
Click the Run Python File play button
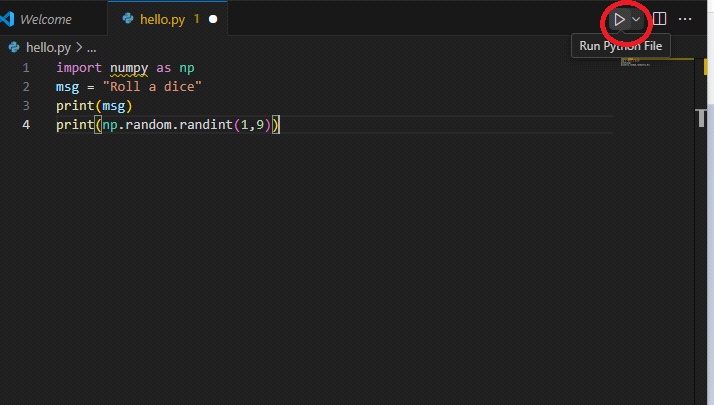click(620, 19)
